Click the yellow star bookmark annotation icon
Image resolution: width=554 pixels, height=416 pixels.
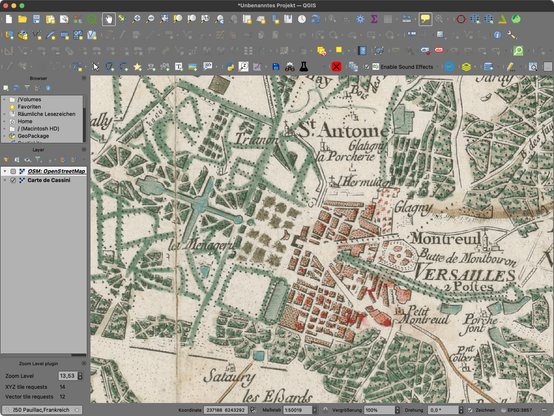tap(137, 66)
